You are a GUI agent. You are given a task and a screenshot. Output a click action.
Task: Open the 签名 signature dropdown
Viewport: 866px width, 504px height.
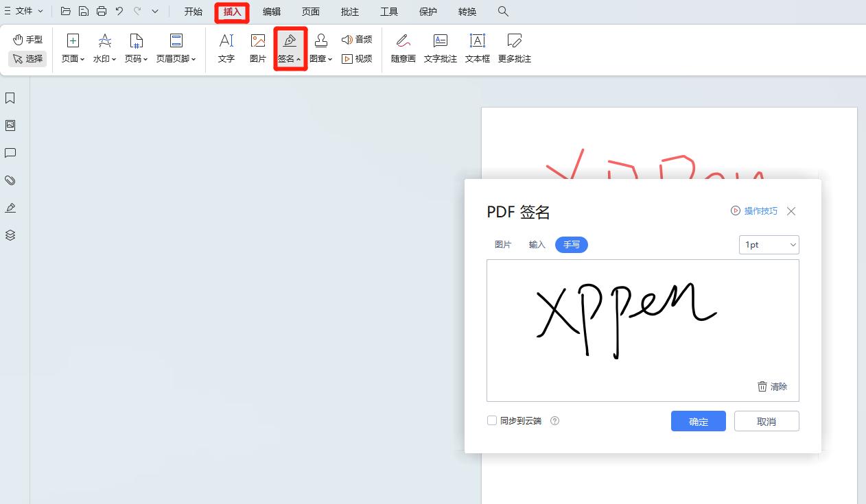coord(290,48)
